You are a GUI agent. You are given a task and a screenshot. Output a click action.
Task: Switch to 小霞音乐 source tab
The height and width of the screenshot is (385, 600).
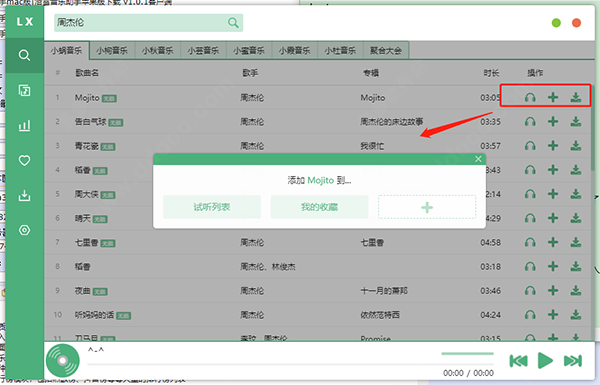pos(295,51)
